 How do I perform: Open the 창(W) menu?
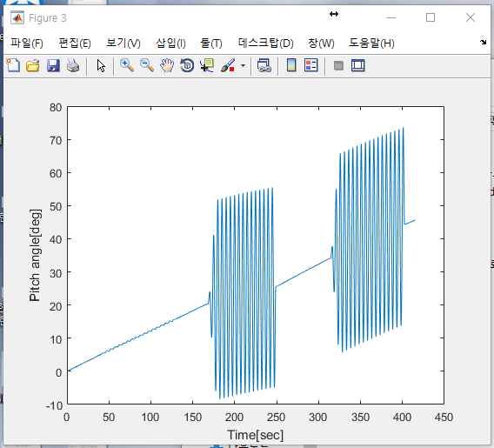[x=321, y=43]
